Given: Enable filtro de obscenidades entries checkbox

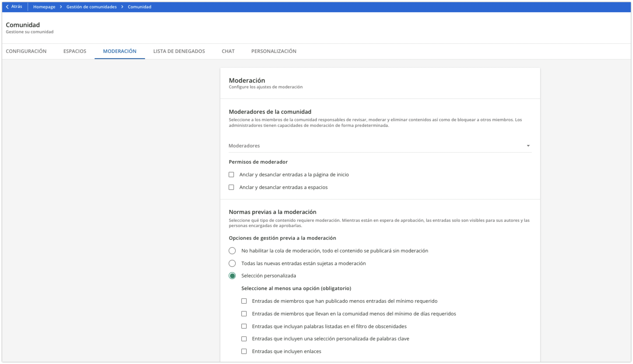Looking at the screenshot, I should (x=244, y=326).
